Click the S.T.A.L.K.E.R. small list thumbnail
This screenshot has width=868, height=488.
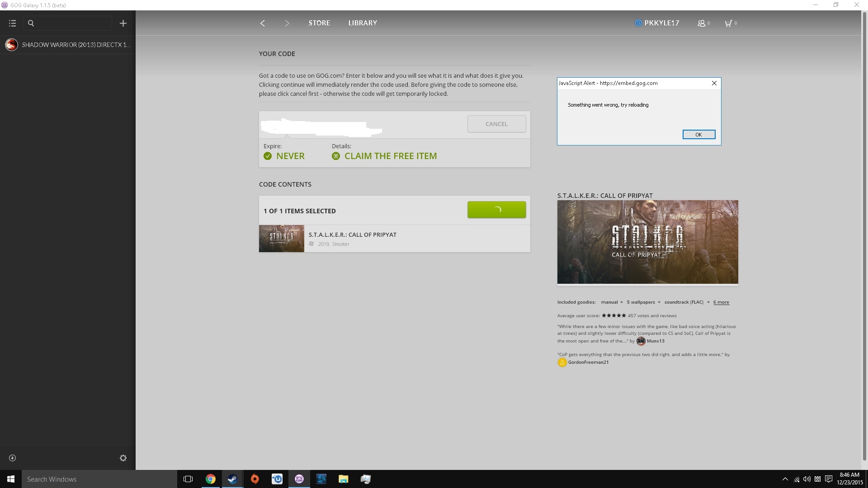pos(281,239)
